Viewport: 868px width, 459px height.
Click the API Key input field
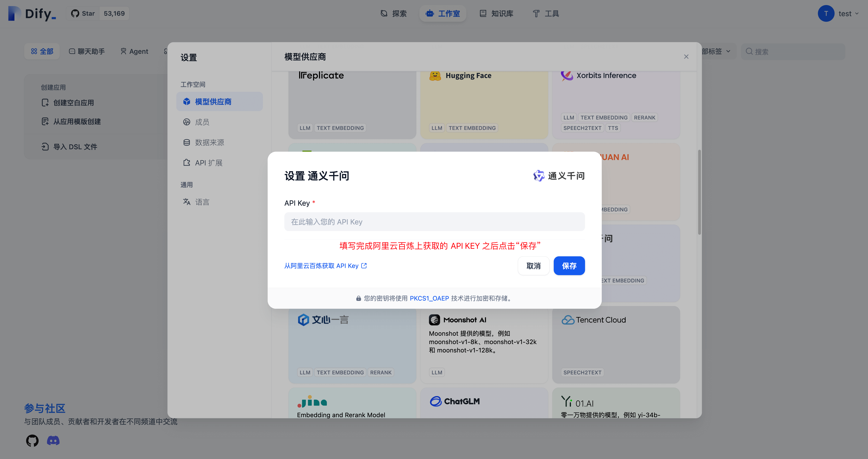click(x=434, y=221)
